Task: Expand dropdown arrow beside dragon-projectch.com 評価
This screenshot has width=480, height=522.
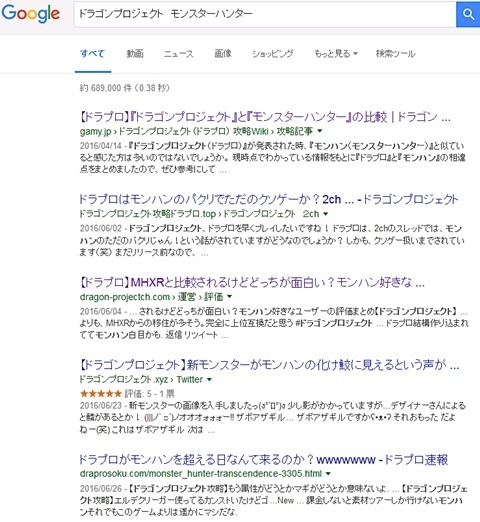Action: (229, 296)
